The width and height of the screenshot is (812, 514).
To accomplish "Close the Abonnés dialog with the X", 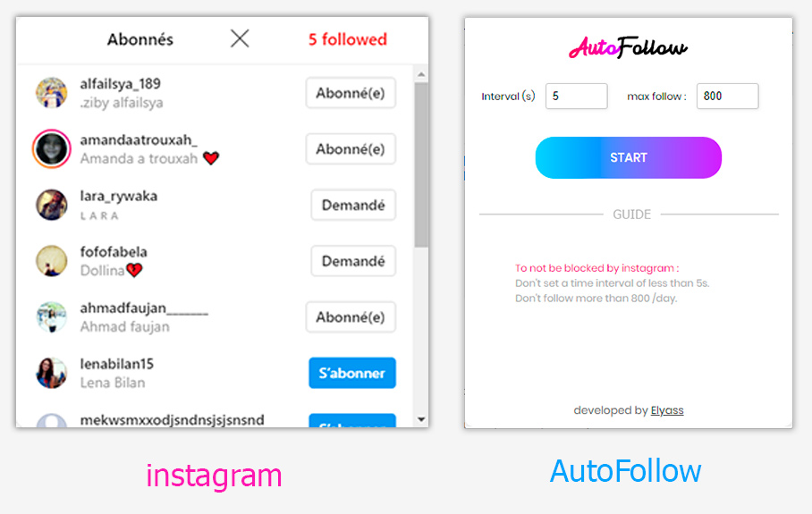I will click(x=240, y=38).
